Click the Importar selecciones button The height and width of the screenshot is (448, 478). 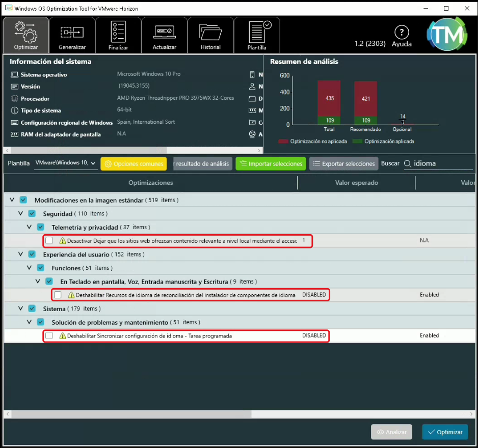(271, 163)
